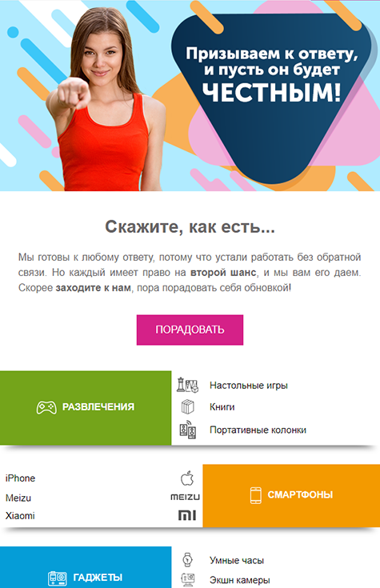Click the action camera icon
The width and height of the screenshot is (380, 588).
187,579
